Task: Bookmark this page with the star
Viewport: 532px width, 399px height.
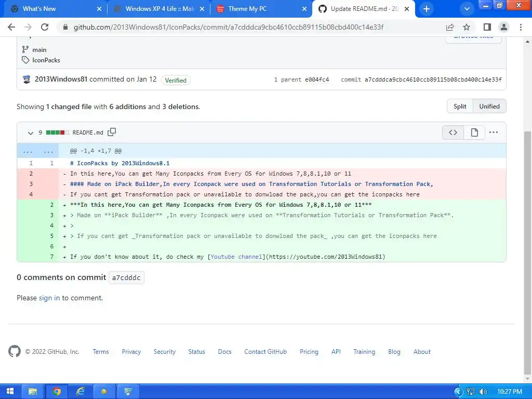Action: (467, 27)
